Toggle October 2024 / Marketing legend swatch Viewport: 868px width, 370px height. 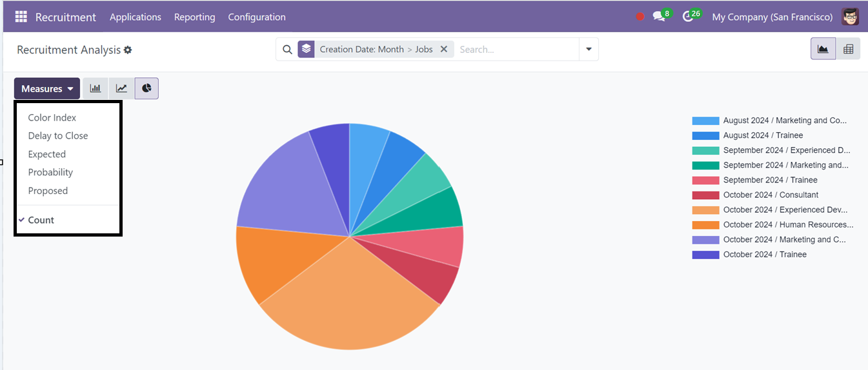tap(705, 239)
